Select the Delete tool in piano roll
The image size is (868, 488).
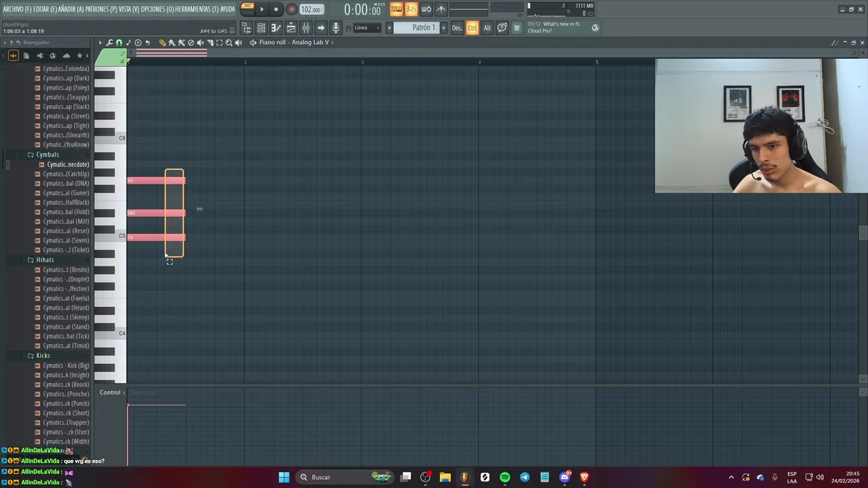pos(191,43)
